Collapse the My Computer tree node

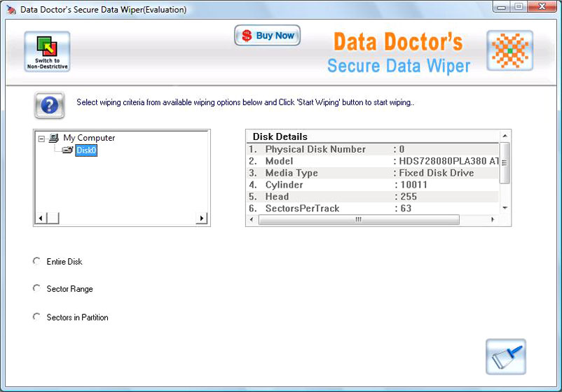(x=41, y=139)
